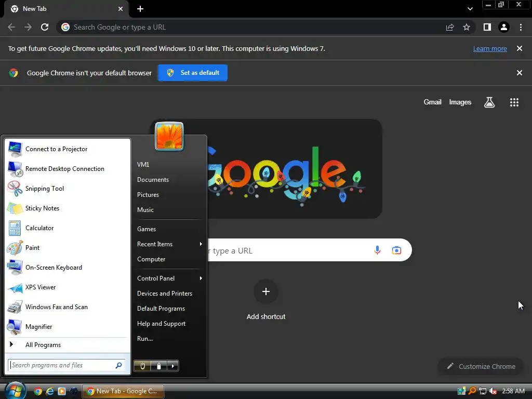Open Documents from Start menu

click(170, 179)
